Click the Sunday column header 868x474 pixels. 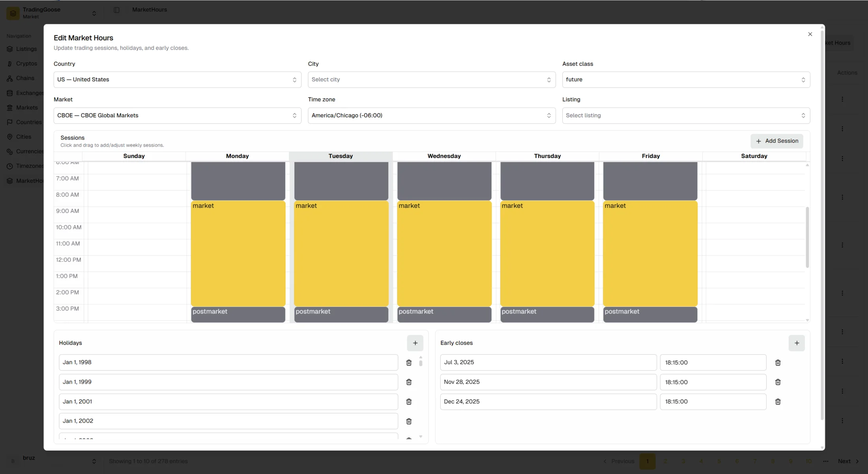tap(134, 156)
